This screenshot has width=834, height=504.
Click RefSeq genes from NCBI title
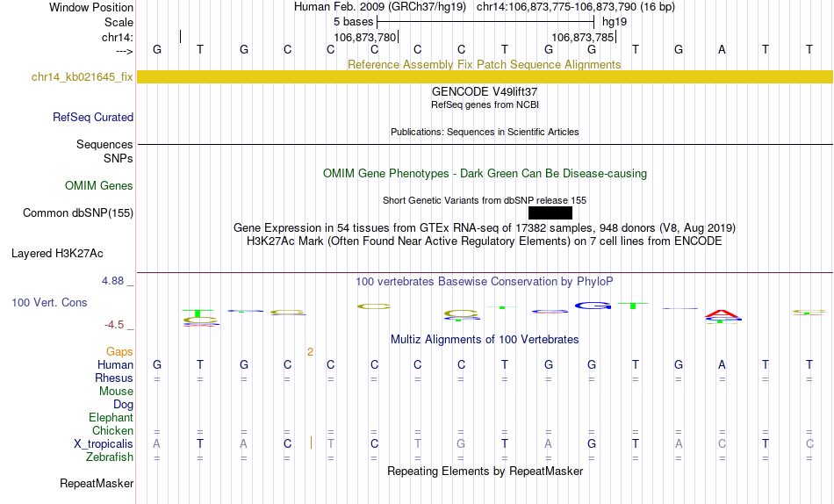(x=485, y=104)
